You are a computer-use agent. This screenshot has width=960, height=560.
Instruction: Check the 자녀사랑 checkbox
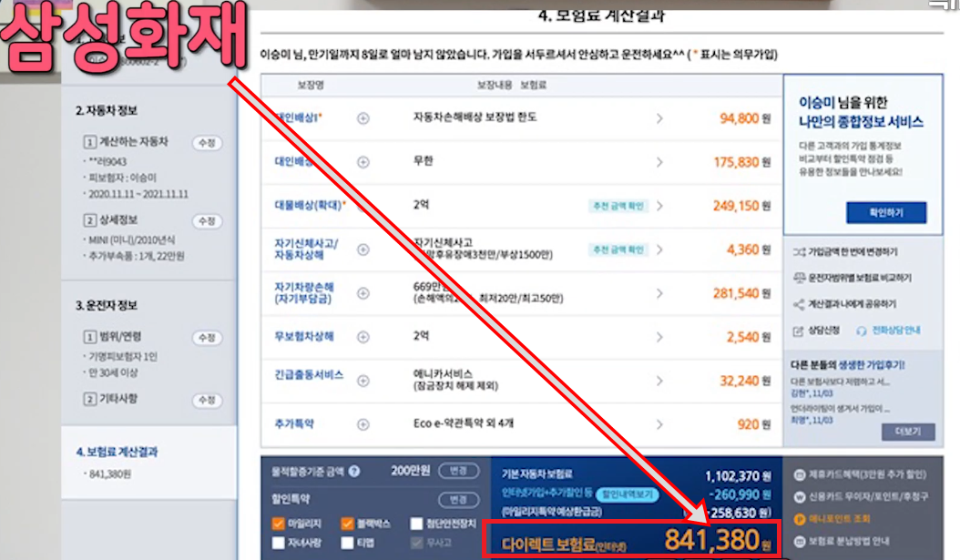click(x=278, y=543)
